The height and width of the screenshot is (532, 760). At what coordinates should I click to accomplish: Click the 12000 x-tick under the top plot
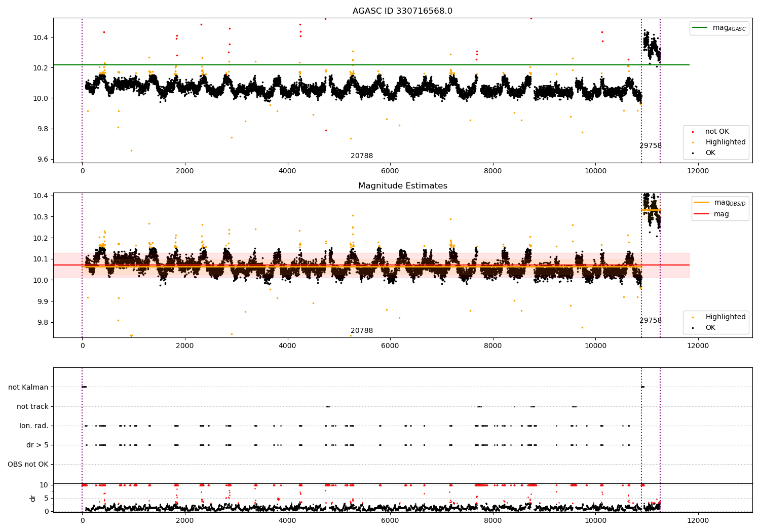click(698, 171)
